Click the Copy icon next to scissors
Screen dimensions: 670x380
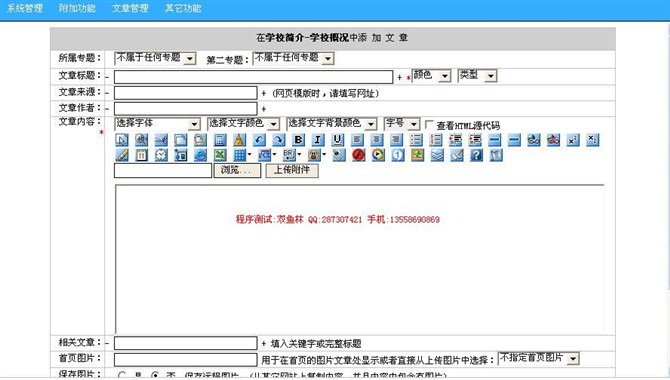(181, 140)
